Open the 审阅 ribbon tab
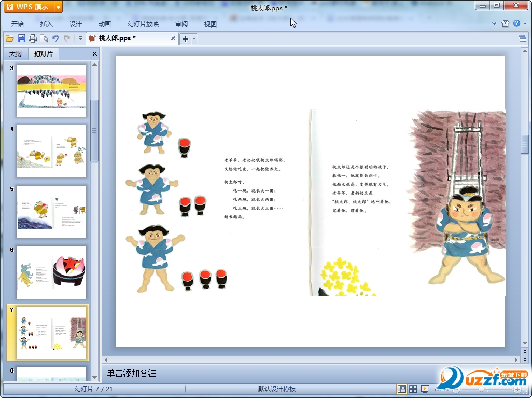532x398 pixels. point(181,24)
